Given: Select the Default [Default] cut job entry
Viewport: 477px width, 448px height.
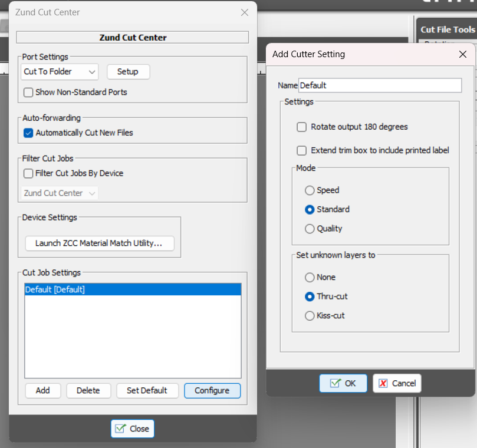Looking at the screenshot, I should (x=133, y=289).
